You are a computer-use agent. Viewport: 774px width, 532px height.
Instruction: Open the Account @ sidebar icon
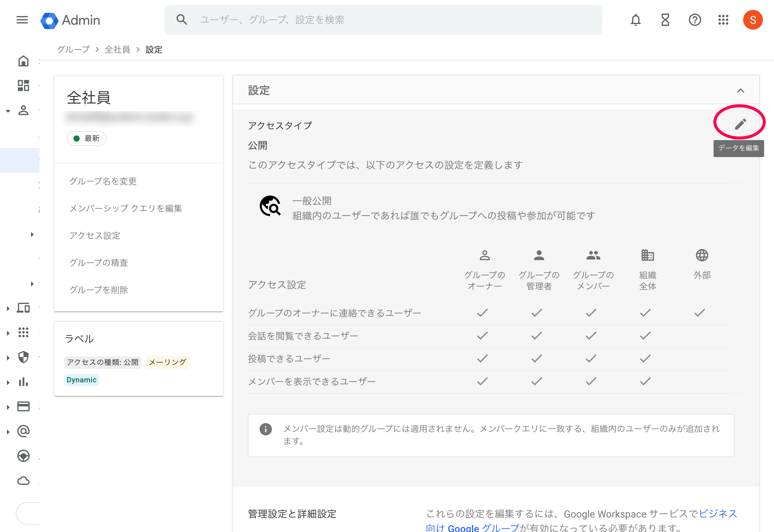point(23,431)
